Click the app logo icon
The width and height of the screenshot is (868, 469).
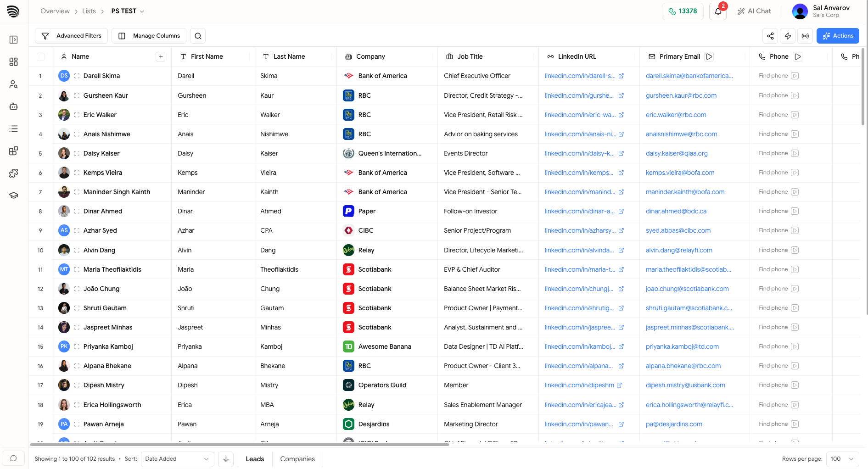click(13, 11)
